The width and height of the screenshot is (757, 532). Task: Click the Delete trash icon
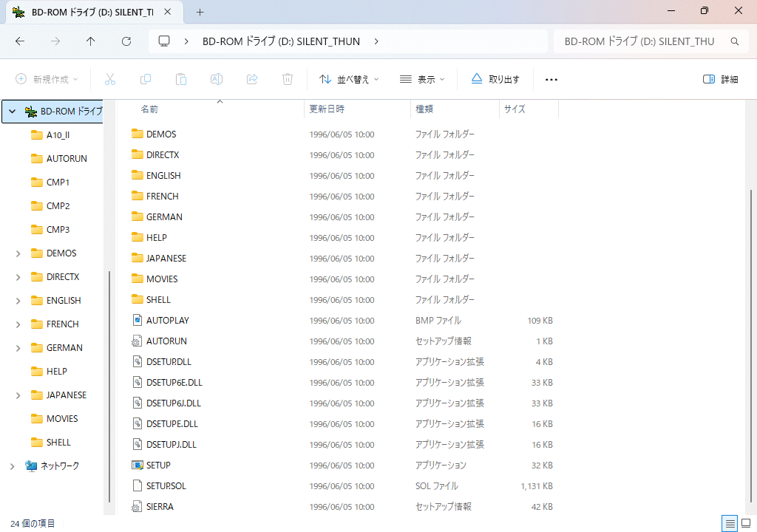coord(288,79)
